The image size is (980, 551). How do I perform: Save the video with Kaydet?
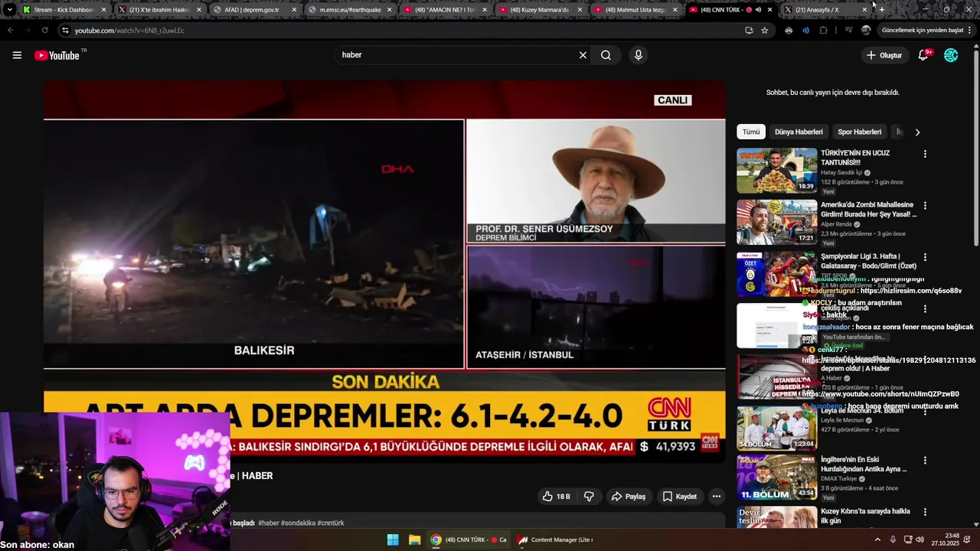coord(680,497)
